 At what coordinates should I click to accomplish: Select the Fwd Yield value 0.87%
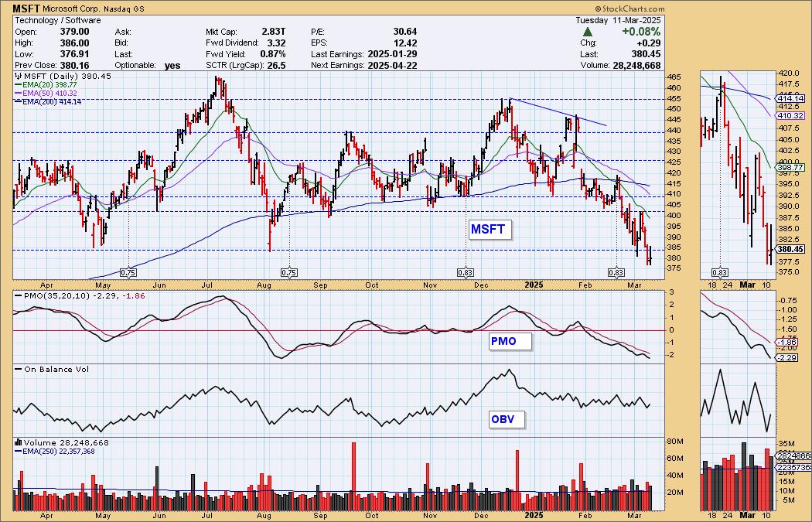point(272,54)
